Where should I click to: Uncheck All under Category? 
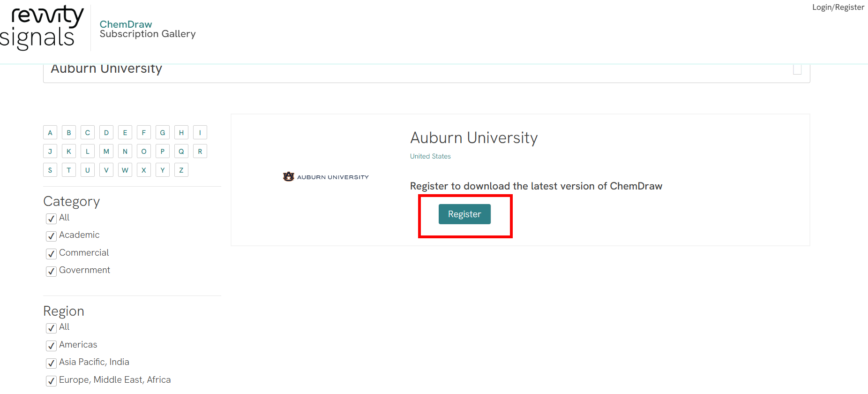(x=51, y=219)
